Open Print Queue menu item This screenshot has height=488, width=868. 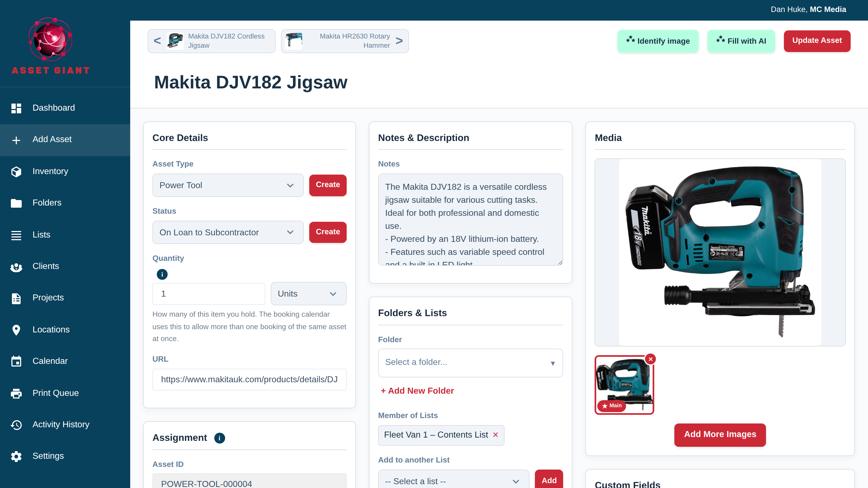click(65, 393)
